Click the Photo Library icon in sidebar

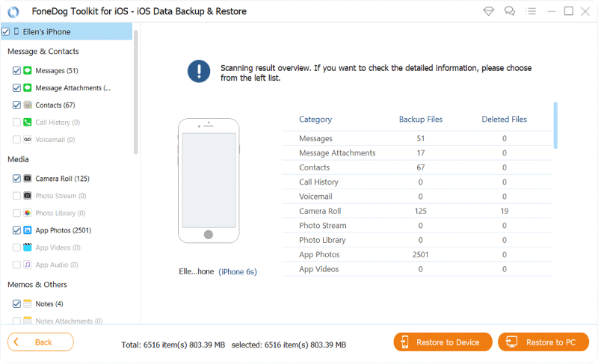28,213
